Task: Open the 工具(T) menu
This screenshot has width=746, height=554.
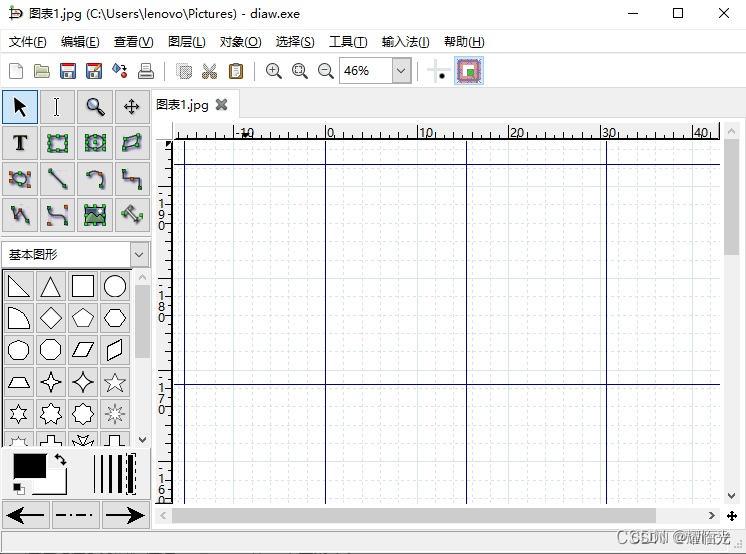Action: point(348,42)
